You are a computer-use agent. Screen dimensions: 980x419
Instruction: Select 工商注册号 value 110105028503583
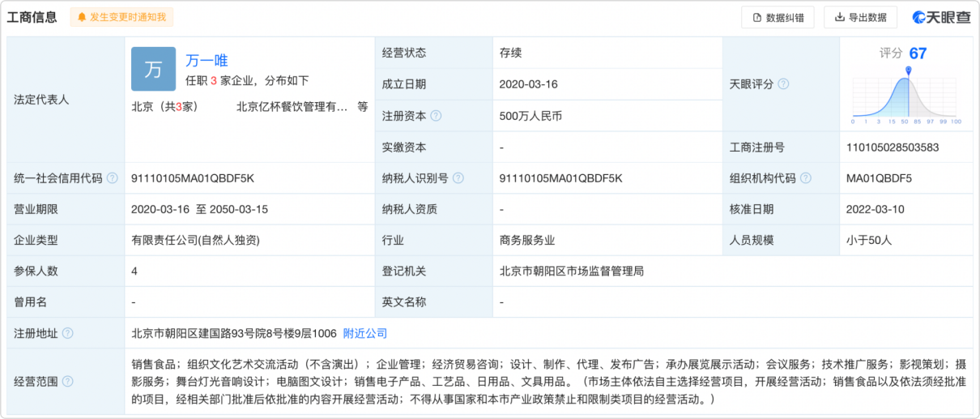point(893,148)
